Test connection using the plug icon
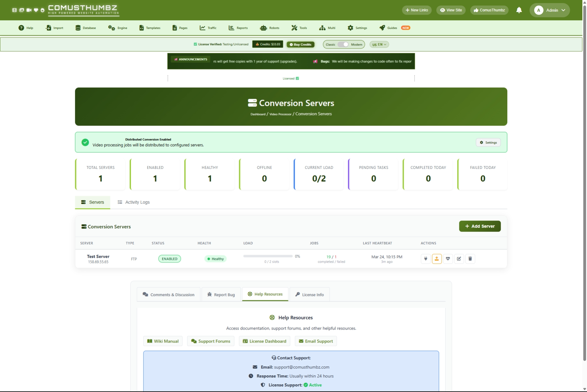The width and height of the screenshot is (587, 392). pos(425,259)
